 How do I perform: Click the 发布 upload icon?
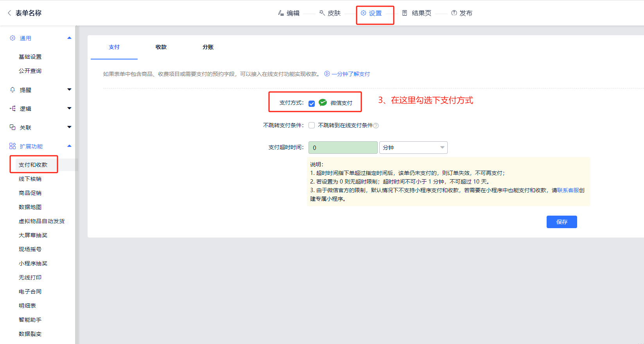(x=454, y=13)
